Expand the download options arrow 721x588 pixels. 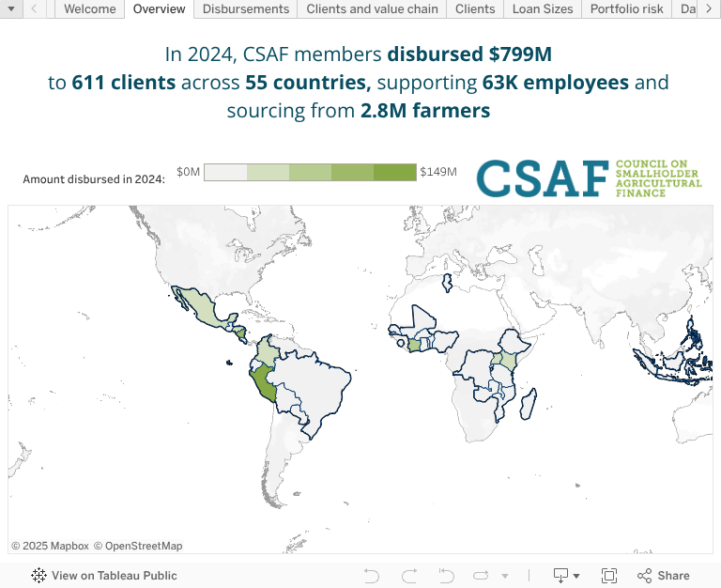point(576,576)
